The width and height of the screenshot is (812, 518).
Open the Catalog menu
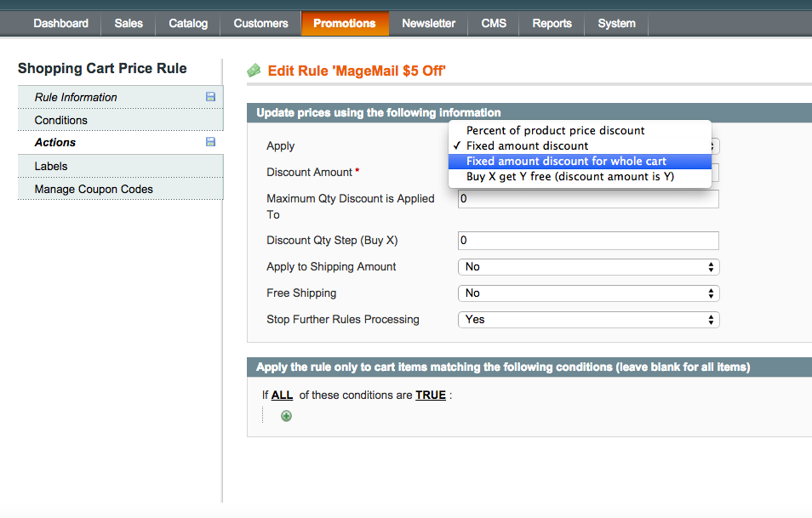point(188,24)
